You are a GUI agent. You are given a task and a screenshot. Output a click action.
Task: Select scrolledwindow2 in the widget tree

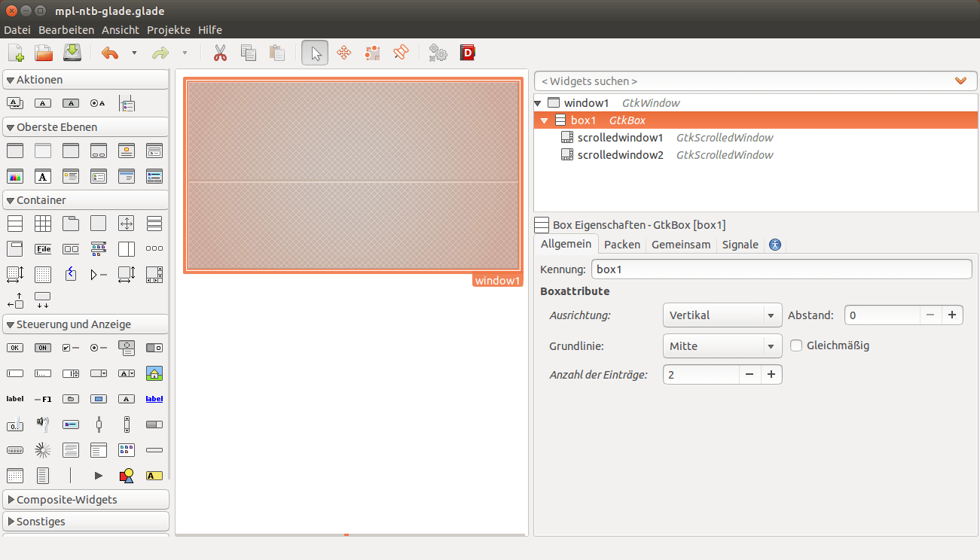click(x=620, y=154)
